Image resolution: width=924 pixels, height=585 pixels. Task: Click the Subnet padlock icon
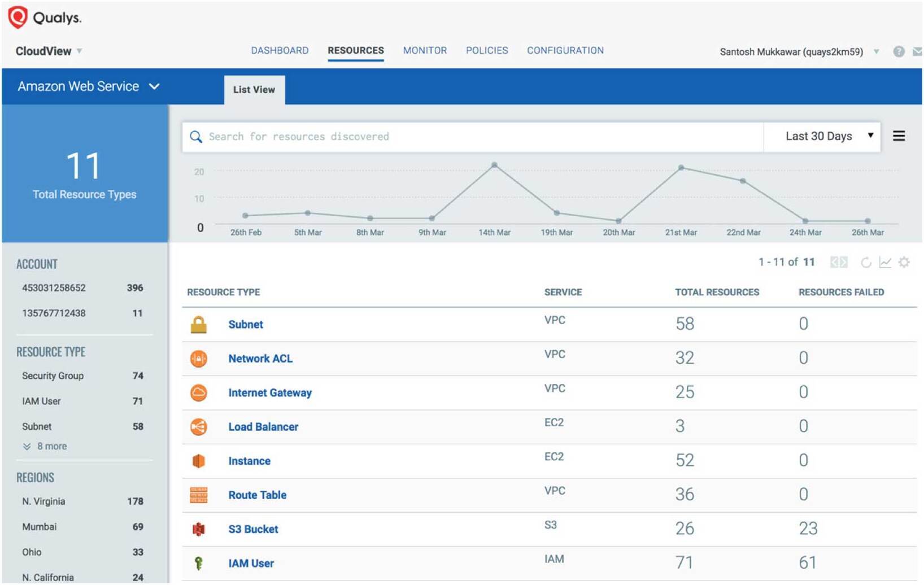[x=198, y=325]
